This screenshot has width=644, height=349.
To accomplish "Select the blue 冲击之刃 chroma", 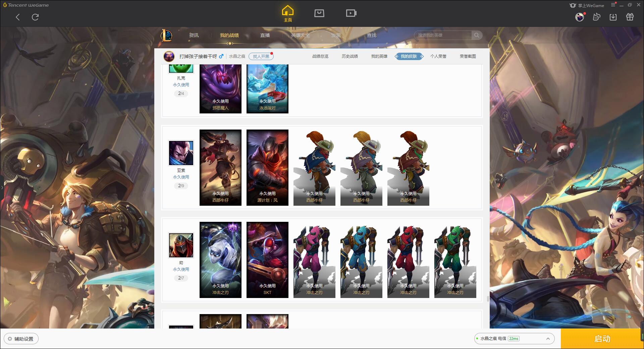I will (361, 260).
